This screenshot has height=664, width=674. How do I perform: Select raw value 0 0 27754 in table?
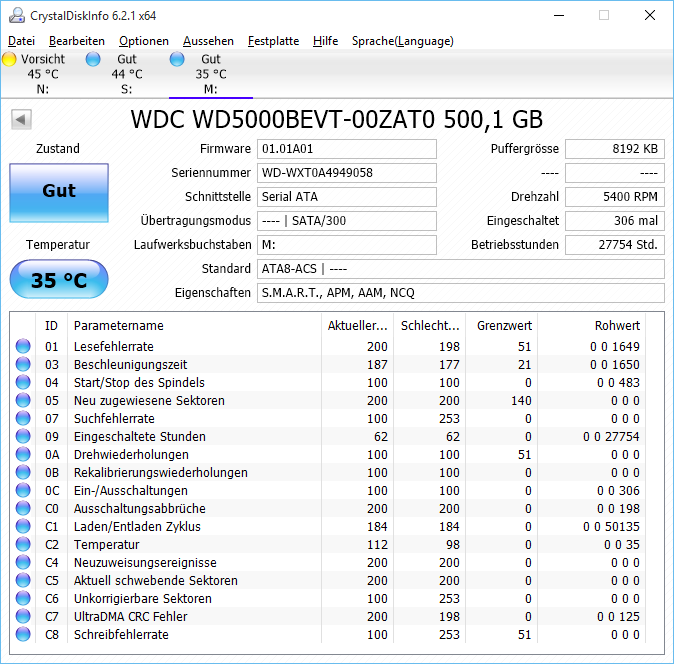click(x=611, y=437)
